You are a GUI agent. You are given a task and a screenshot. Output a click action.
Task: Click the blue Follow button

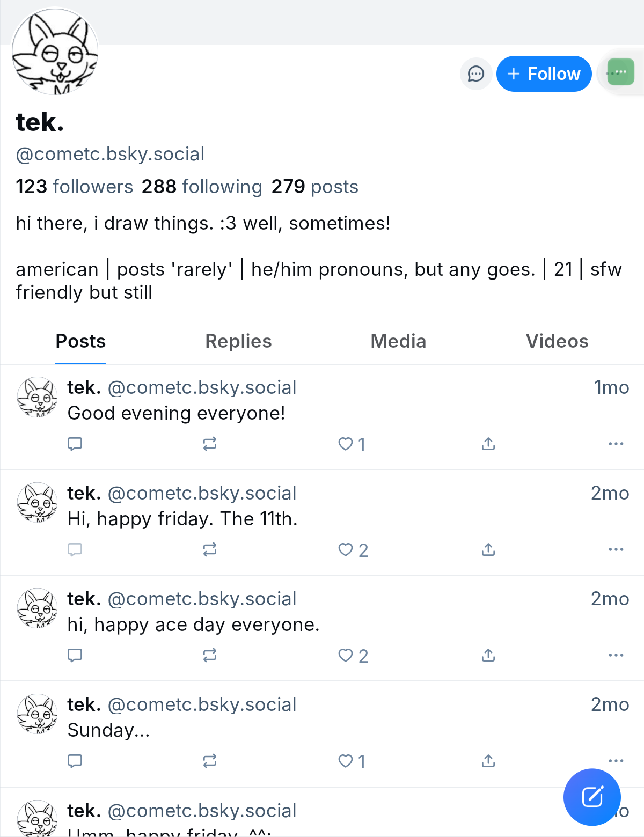pos(544,74)
